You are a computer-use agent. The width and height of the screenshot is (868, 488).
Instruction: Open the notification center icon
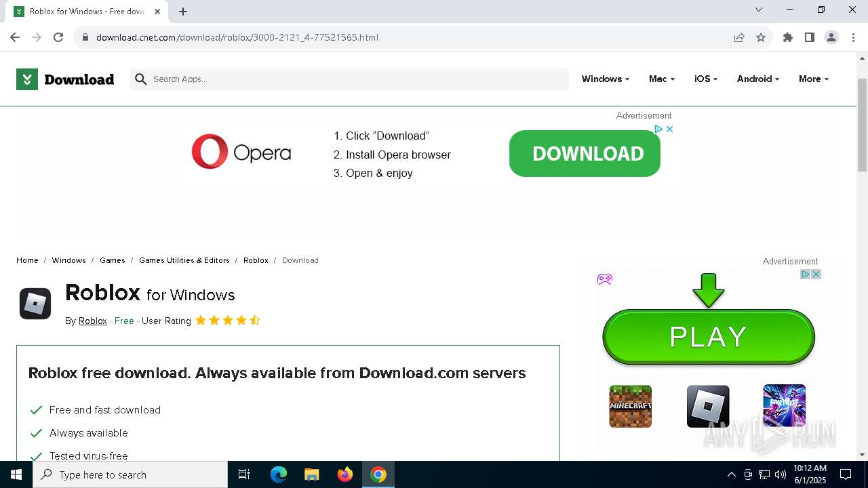(x=846, y=474)
